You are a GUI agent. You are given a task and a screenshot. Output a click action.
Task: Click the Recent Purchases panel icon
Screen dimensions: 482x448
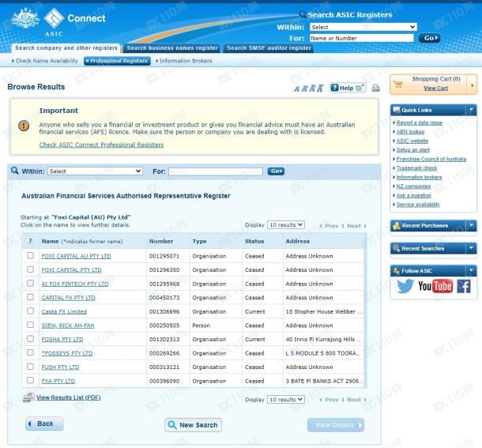pyautogui.click(x=397, y=225)
